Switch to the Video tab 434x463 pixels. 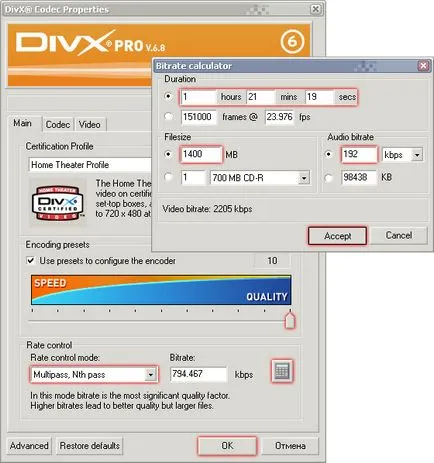(x=89, y=124)
